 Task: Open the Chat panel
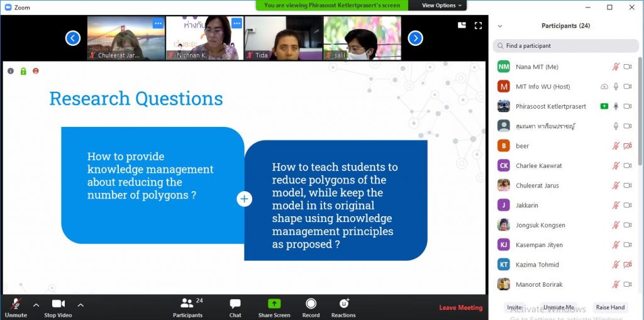[x=235, y=306]
